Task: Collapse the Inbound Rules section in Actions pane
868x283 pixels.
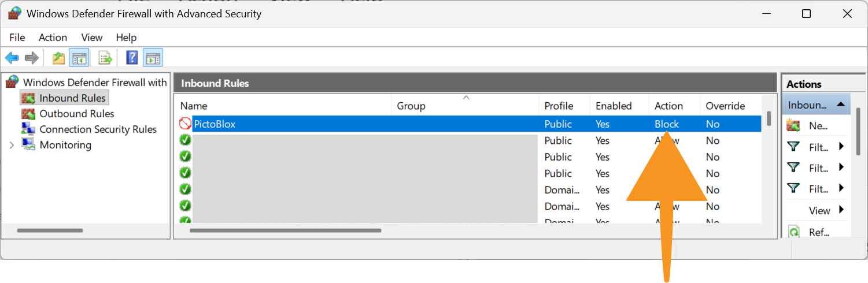Action: click(840, 105)
